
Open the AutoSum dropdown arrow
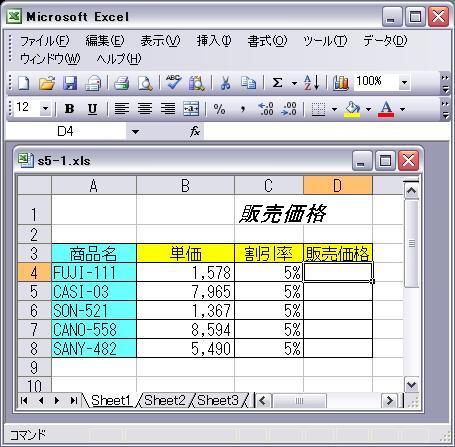click(x=294, y=83)
